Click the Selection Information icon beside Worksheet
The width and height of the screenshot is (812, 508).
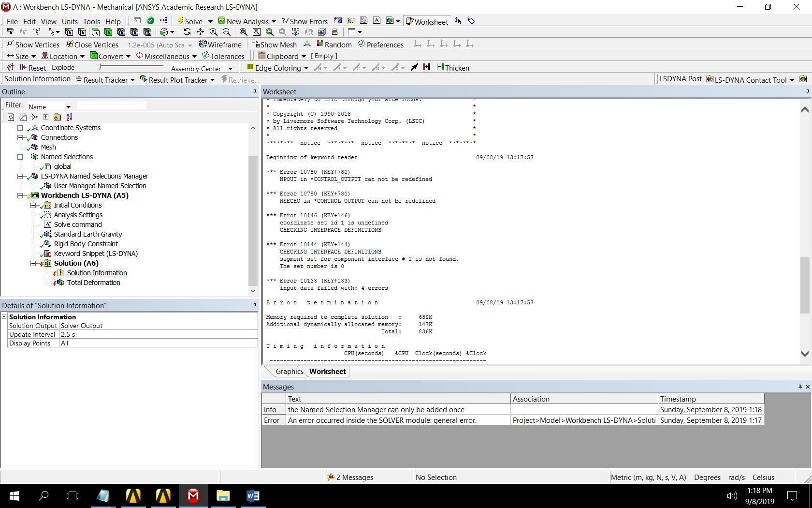click(458, 21)
